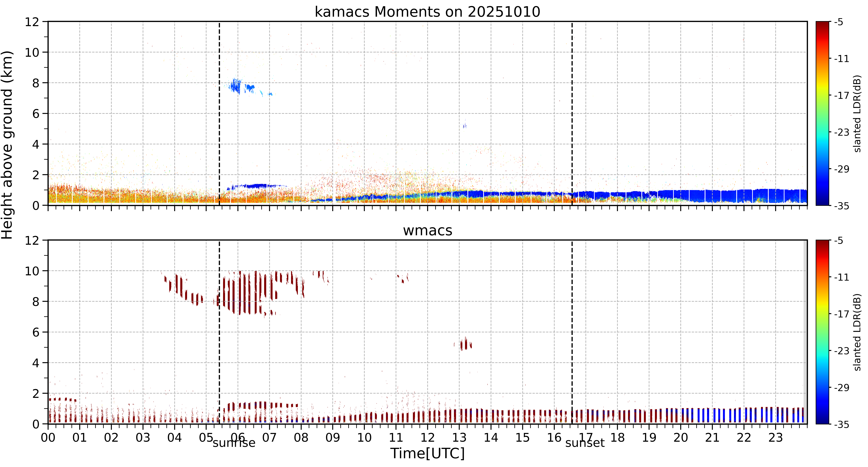This screenshot has width=868, height=467.
Task: Click wmacs panel y-axis tick '12'
Action: pyautogui.click(x=32, y=241)
